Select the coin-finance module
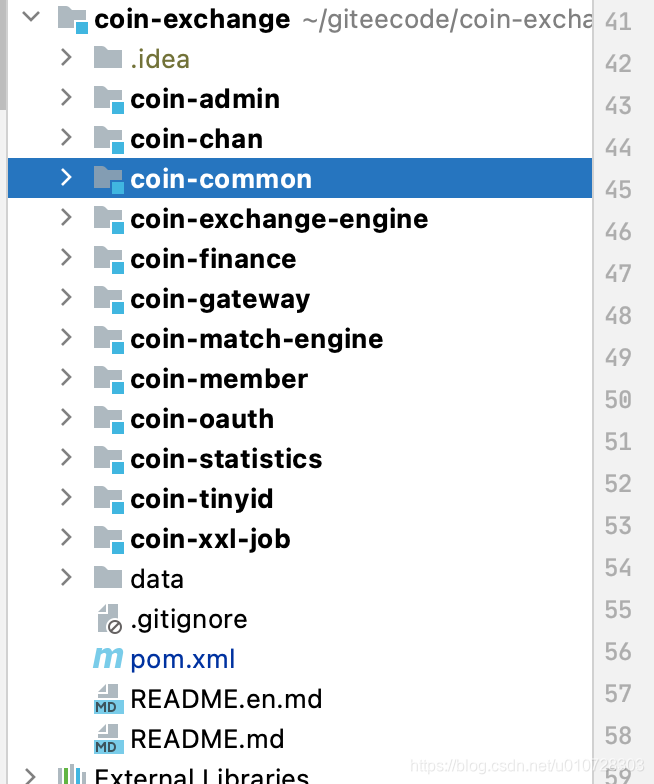 213,259
